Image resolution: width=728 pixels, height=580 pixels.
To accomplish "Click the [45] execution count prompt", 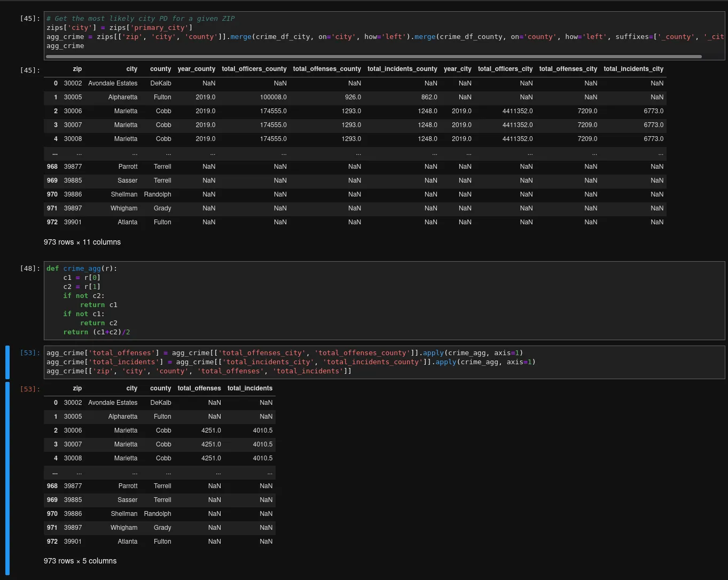I will [x=30, y=18].
